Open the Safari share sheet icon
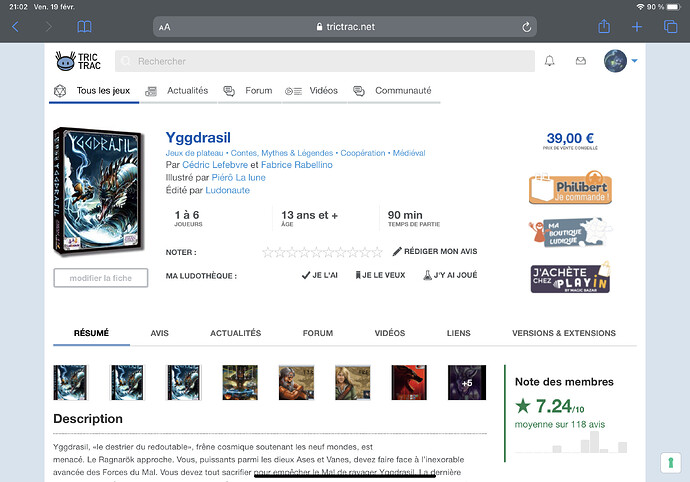 604,26
